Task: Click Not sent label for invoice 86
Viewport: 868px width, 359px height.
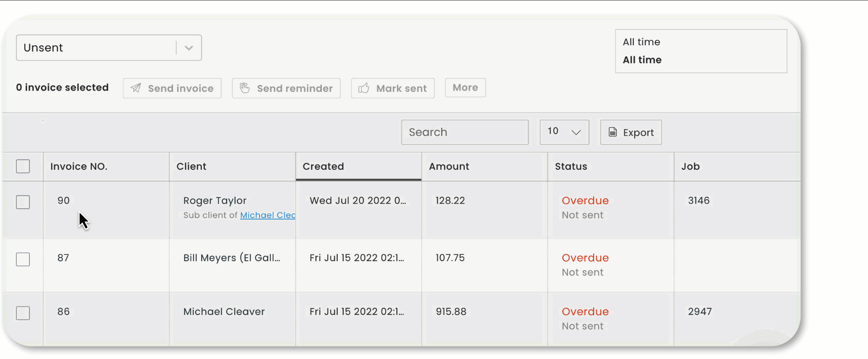Action: click(x=582, y=326)
